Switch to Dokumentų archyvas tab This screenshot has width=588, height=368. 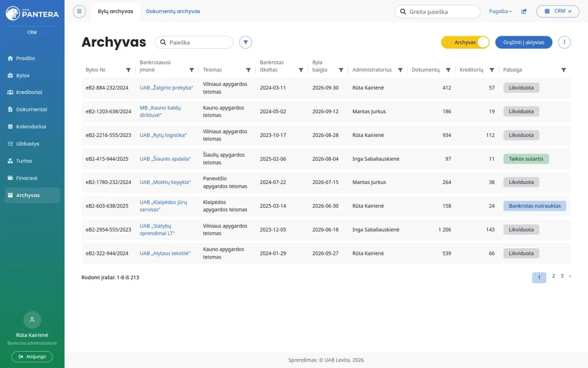pyautogui.click(x=173, y=11)
